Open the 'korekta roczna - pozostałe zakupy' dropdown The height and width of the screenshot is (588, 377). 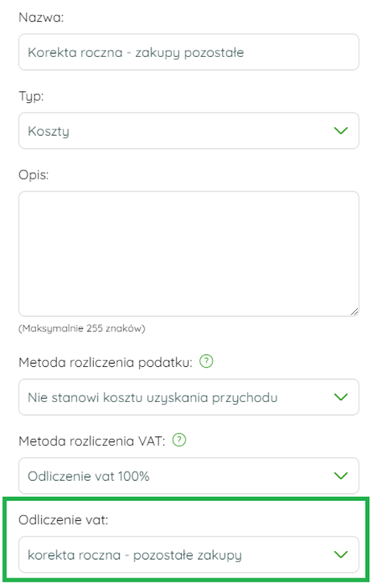189,555
